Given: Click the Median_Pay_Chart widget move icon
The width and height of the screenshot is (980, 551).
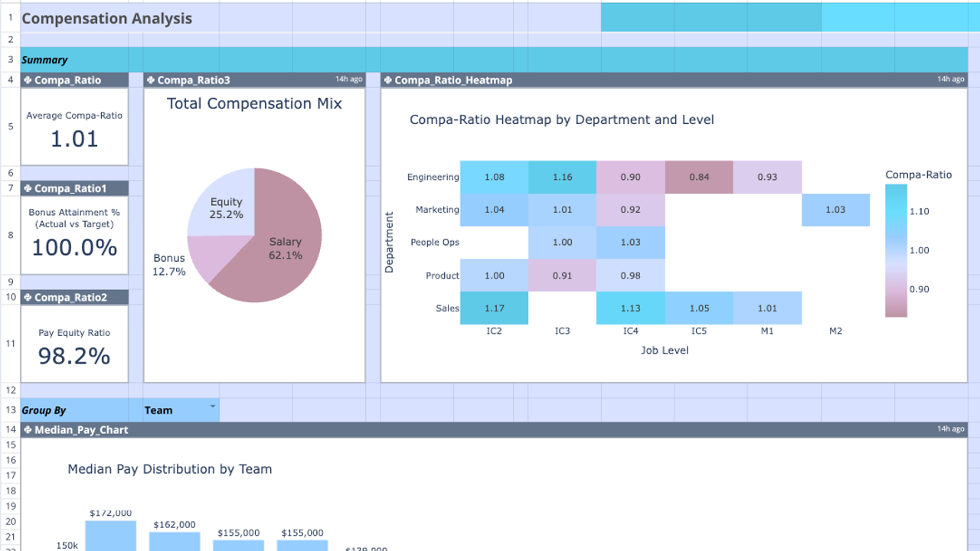Looking at the screenshot, I should click(28, 430).
